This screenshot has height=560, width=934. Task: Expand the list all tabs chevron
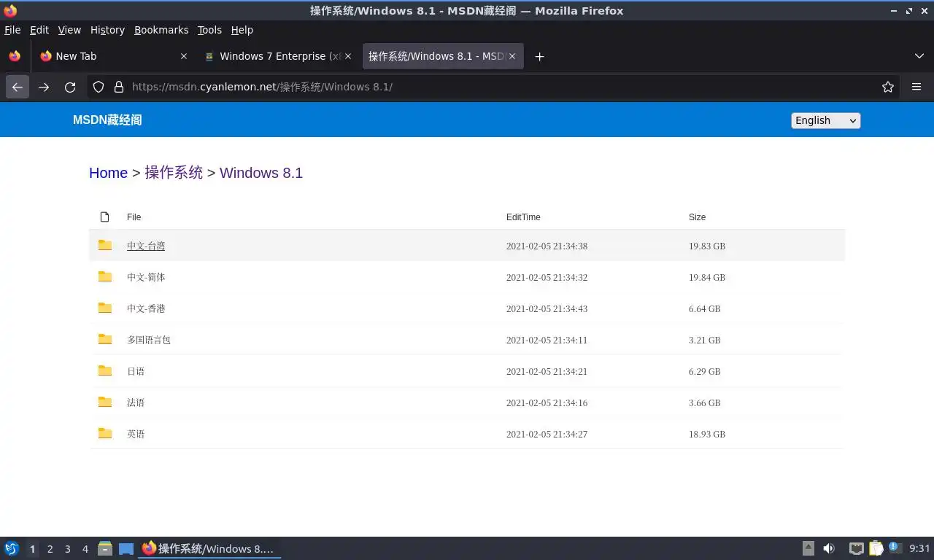(x=919, y=56)
